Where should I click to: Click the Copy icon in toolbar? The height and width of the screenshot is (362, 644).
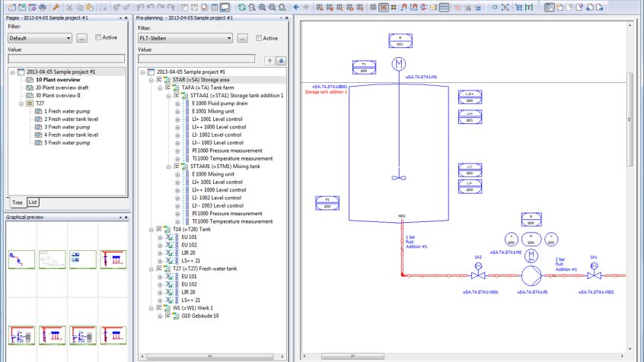pyautogui.click(x=80, y=7)
